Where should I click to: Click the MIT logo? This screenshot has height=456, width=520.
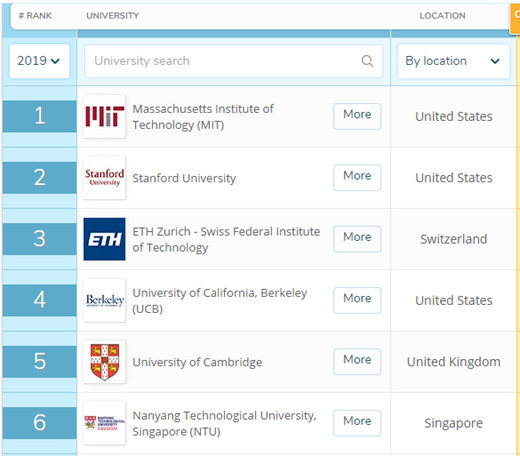tap(104, 116)
